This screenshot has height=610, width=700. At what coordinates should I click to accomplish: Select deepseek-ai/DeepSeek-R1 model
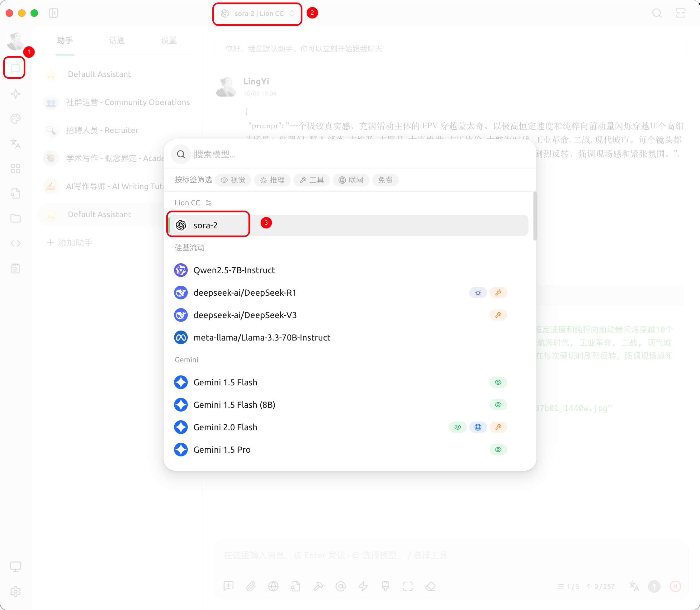tap(348, 293)
